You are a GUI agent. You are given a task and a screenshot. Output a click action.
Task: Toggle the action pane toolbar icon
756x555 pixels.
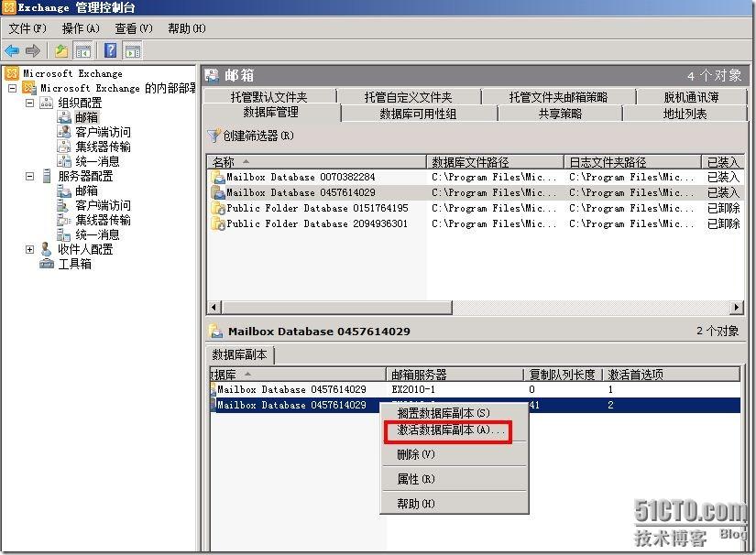133,50
